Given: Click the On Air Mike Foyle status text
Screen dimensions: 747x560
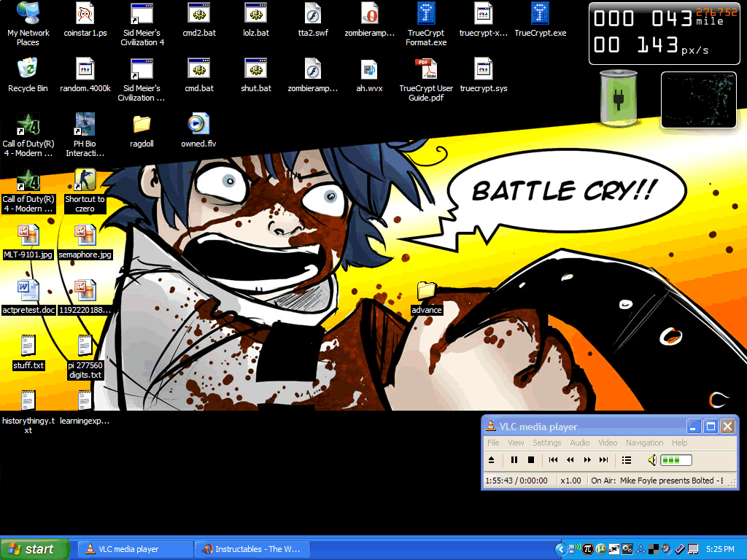Looking at the screenshot, I should click(x=657, y=481).
